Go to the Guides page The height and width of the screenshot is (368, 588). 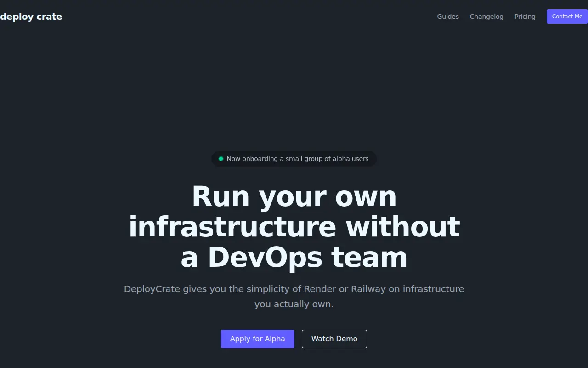pyautogui.click(x=448, y=17)
